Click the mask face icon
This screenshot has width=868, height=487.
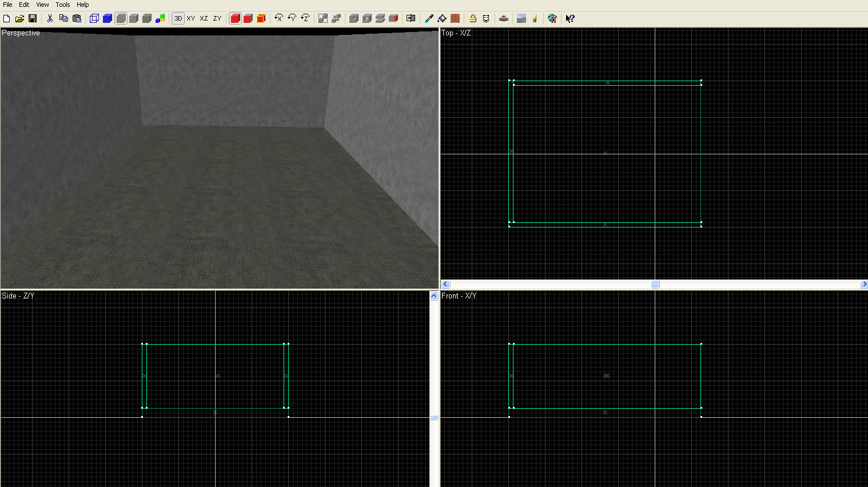(x=486, y=18)
